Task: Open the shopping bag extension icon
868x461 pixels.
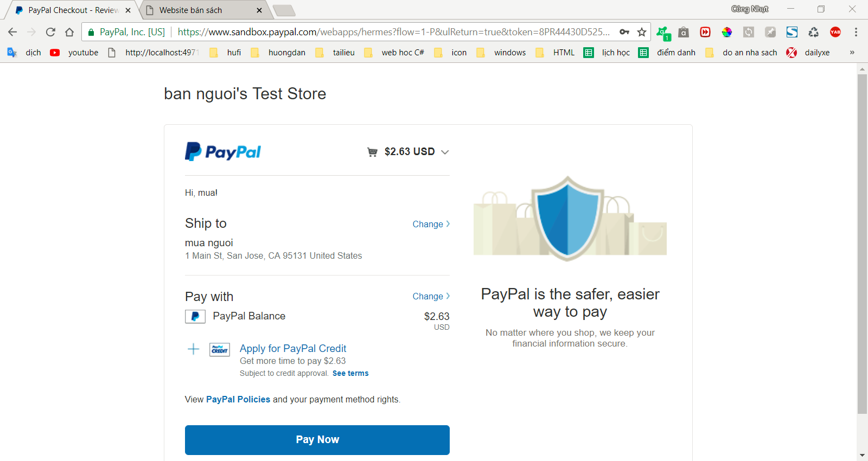Action: click(684, 32)
